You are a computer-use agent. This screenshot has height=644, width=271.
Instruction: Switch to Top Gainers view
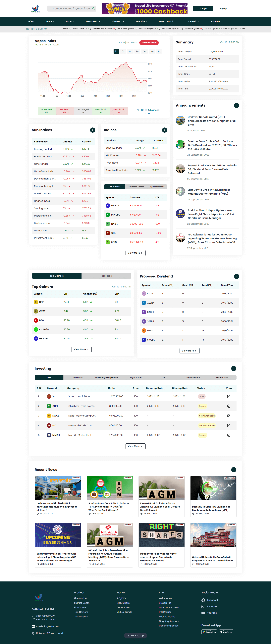coord(57,276)
